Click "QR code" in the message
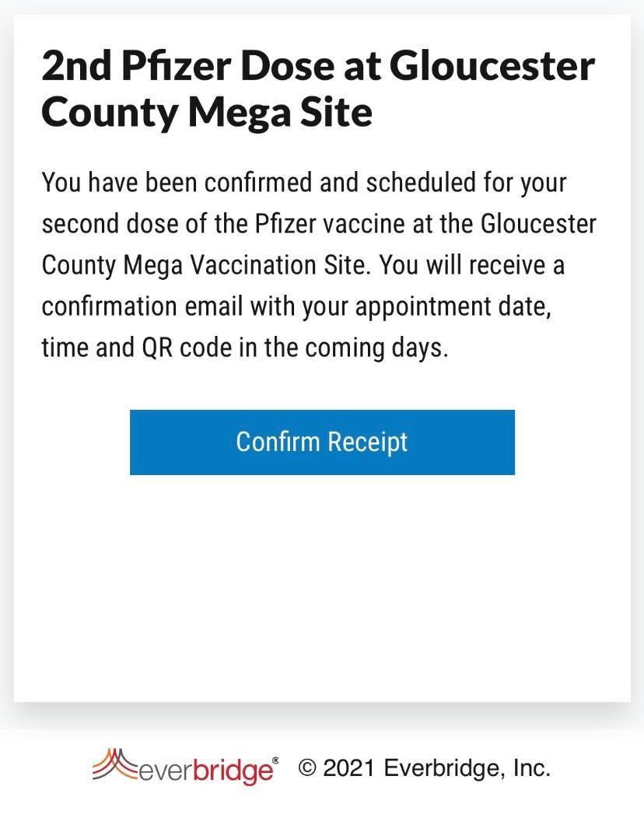 coord(184,348)
